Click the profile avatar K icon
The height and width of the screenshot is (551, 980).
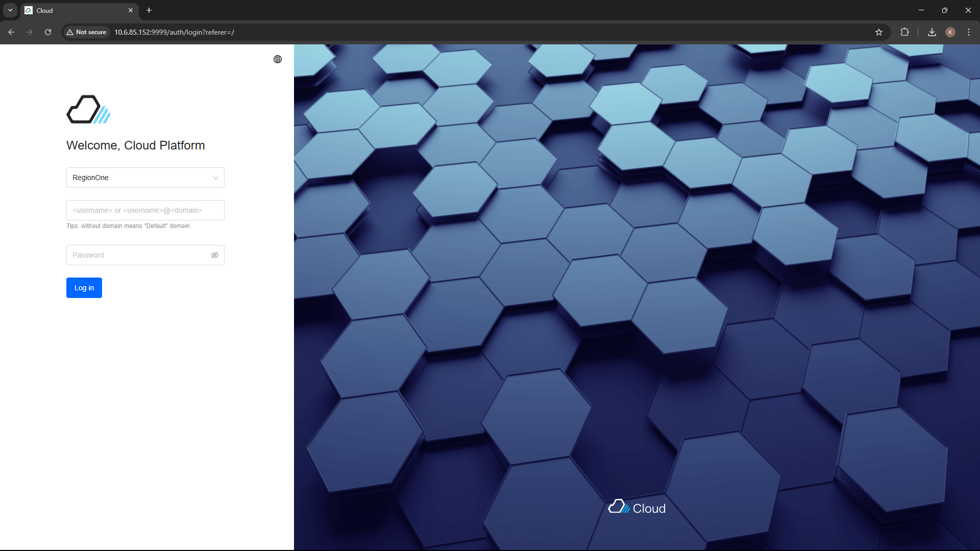tap(950, 32)
